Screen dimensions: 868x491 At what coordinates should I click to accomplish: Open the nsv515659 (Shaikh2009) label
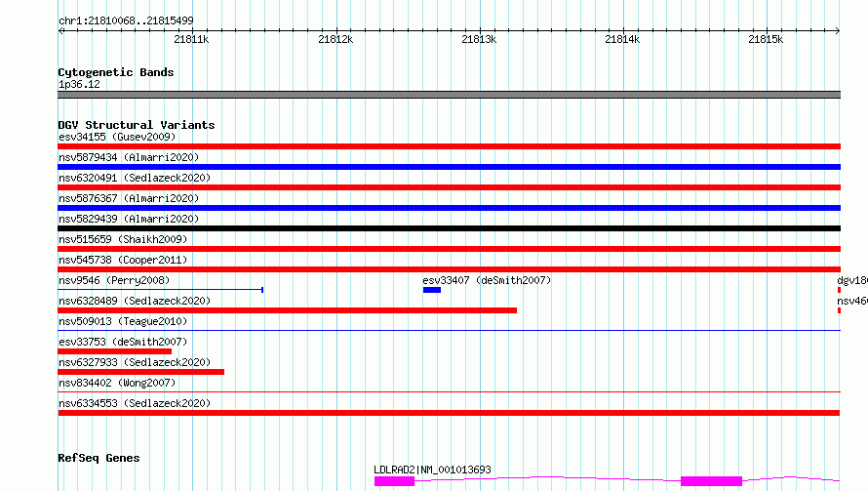tap(123, 239)
